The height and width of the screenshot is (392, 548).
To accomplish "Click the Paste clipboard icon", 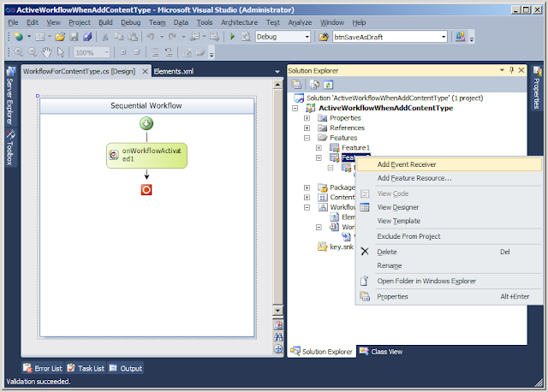I will coord(133,37).
